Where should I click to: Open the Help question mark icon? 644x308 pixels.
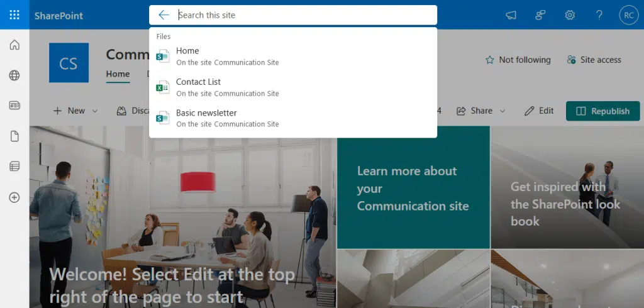point(599,15)
